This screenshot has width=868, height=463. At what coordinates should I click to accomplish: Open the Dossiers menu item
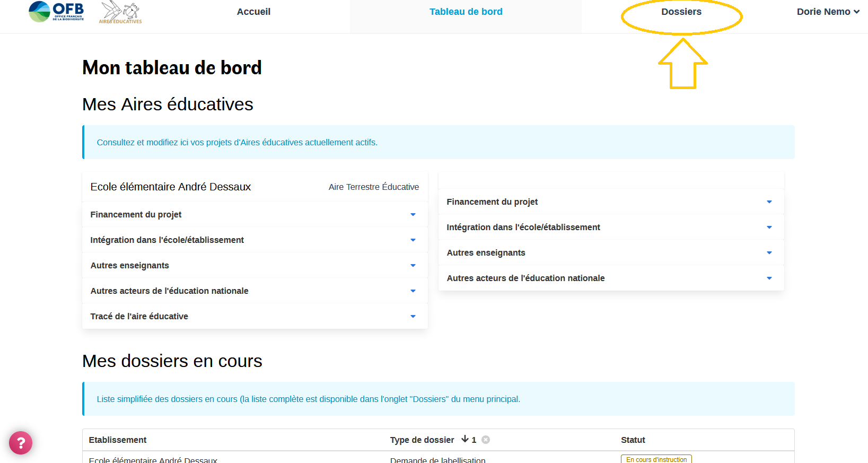681,12
